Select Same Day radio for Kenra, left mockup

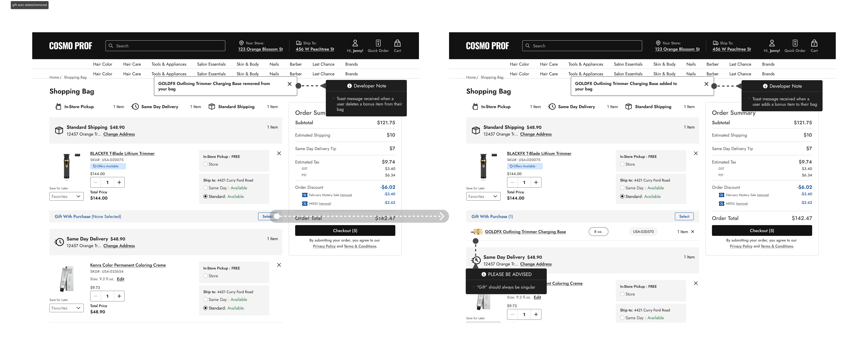pos(205,300)
